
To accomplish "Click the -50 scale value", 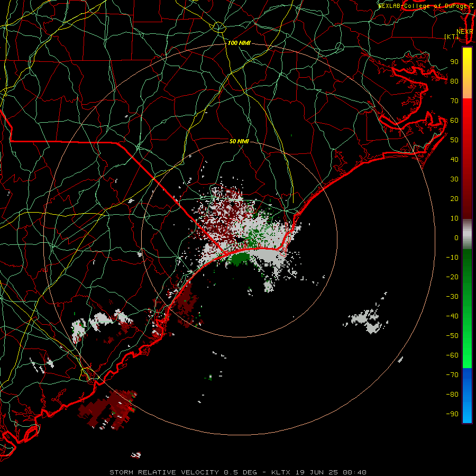I will (452, 336).
